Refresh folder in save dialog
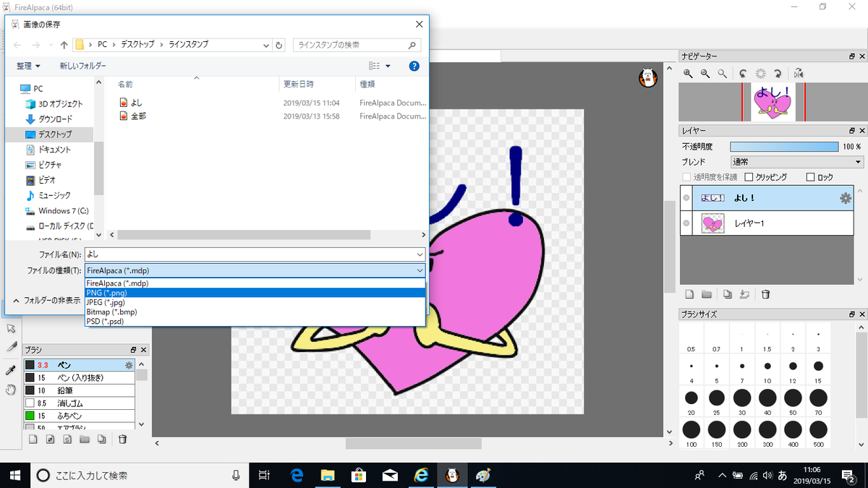 click(279, 45)
